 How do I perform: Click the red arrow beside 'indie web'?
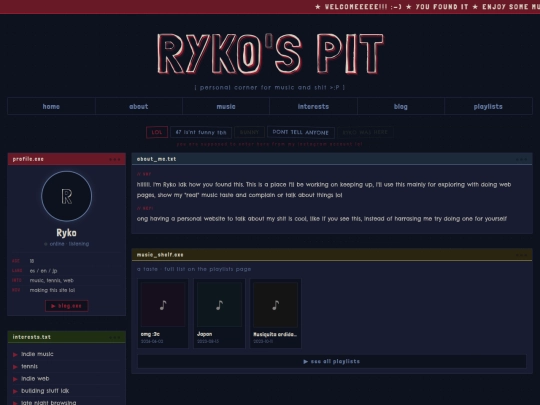pyautogui.click(x=15, y=379)
